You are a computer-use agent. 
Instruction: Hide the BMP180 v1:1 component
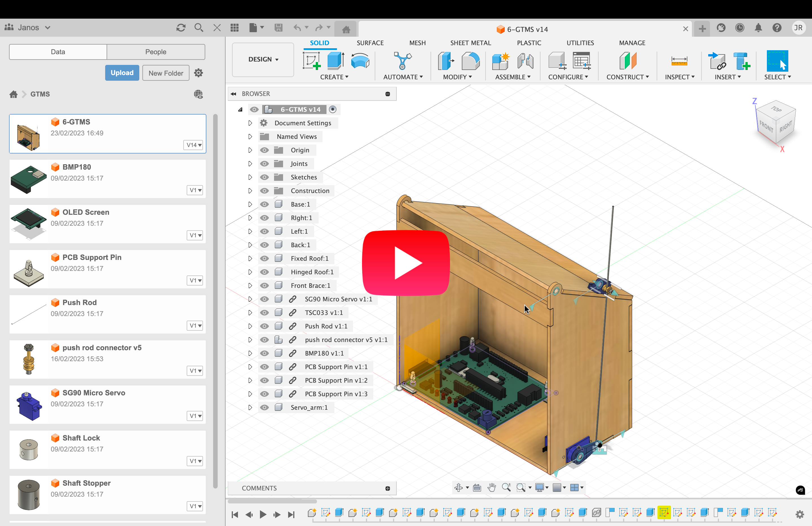coord(264,353)
